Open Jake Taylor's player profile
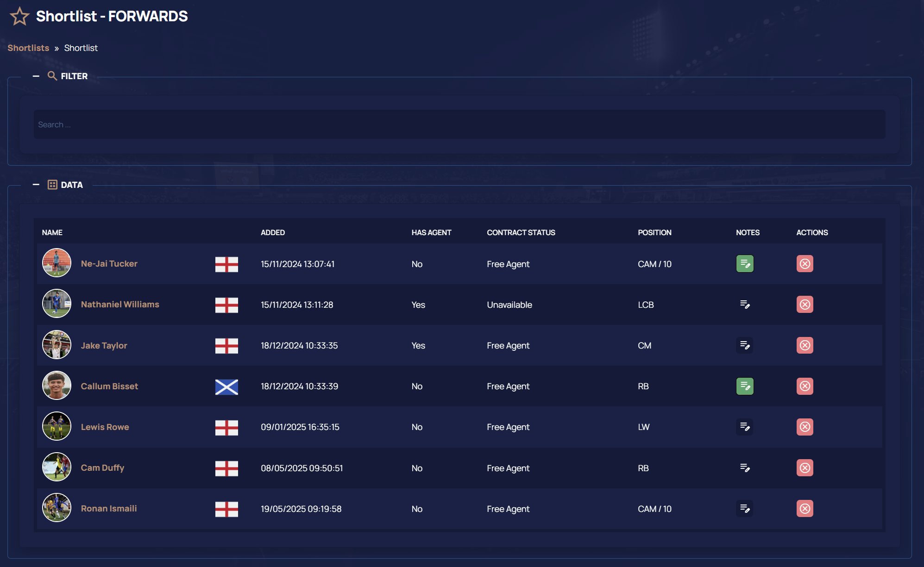This screenshot has height=567, width=924. 104,345
